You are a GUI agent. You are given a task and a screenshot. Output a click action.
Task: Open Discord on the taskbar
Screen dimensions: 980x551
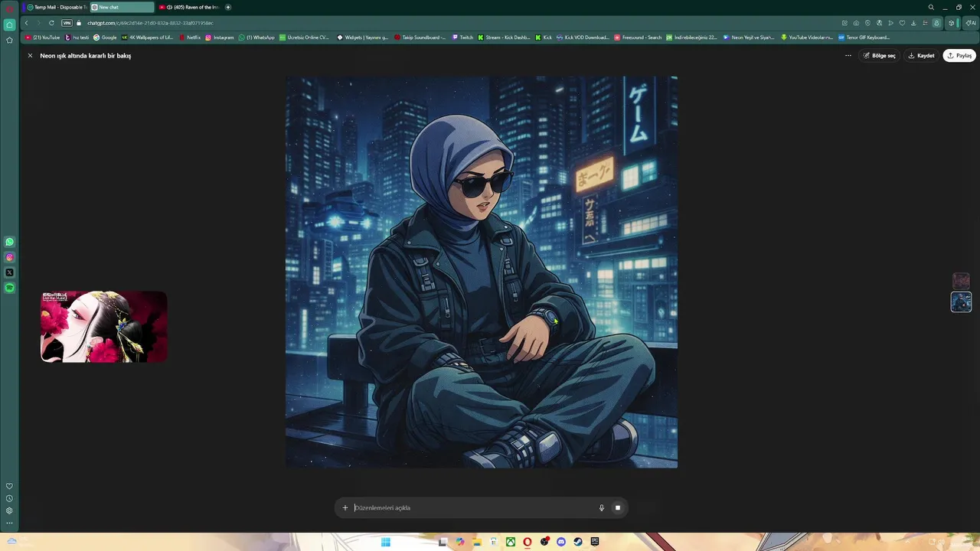pos(561,542)
